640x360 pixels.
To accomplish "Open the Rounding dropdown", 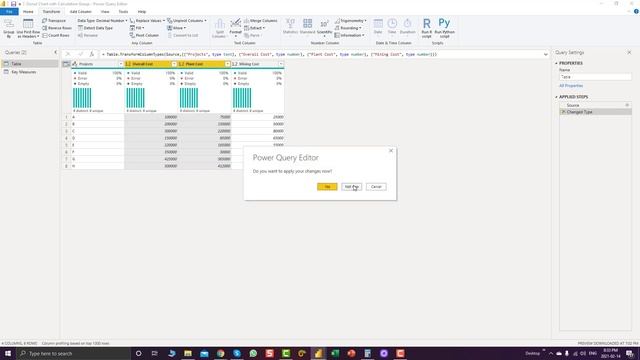I will (348, 28).
